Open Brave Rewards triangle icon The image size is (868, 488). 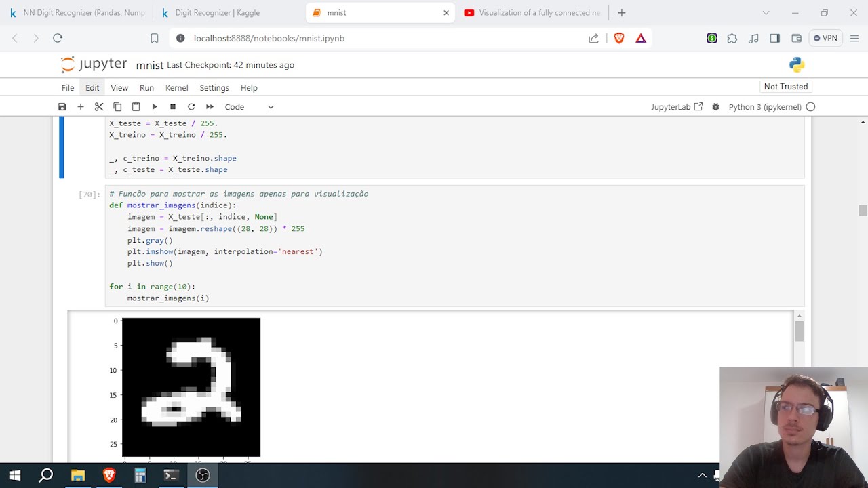point(641,38)
